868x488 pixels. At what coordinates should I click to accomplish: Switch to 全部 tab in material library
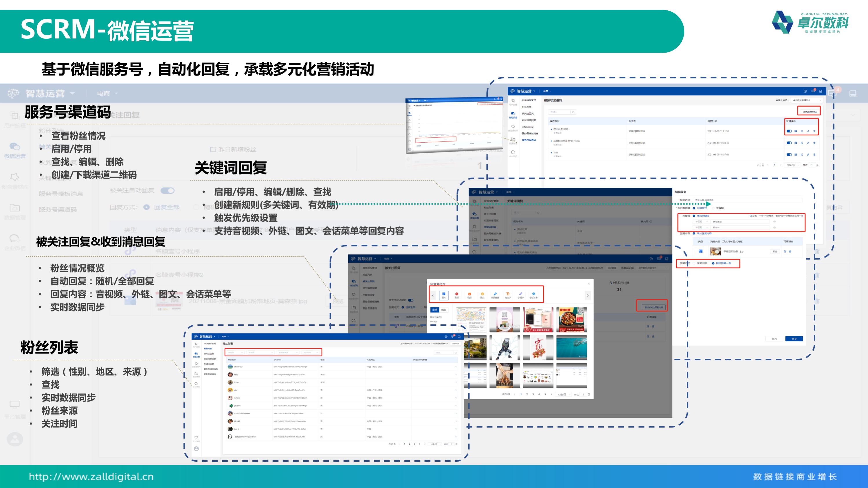[435, 310]
